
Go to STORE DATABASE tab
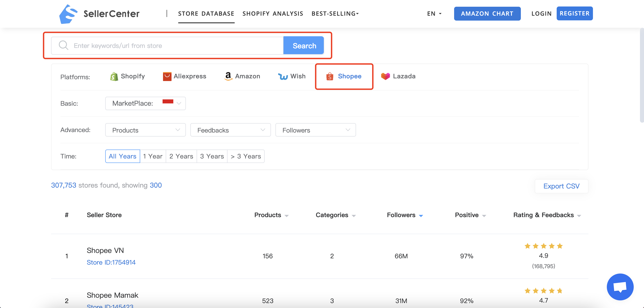point(206,13)
